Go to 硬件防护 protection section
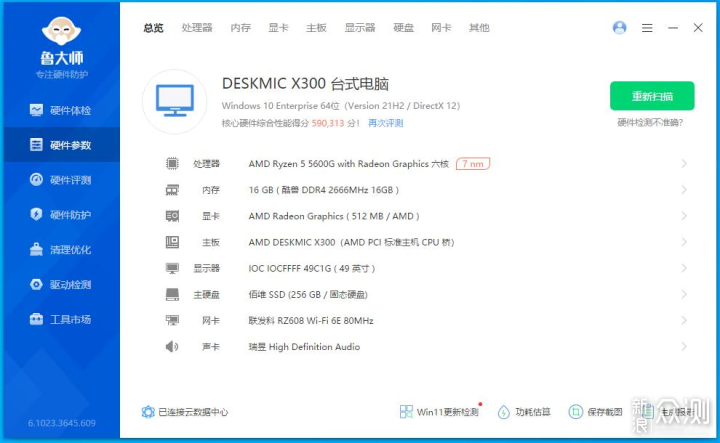The height and width of the screenshot is (443, 720). click(61, 214)
